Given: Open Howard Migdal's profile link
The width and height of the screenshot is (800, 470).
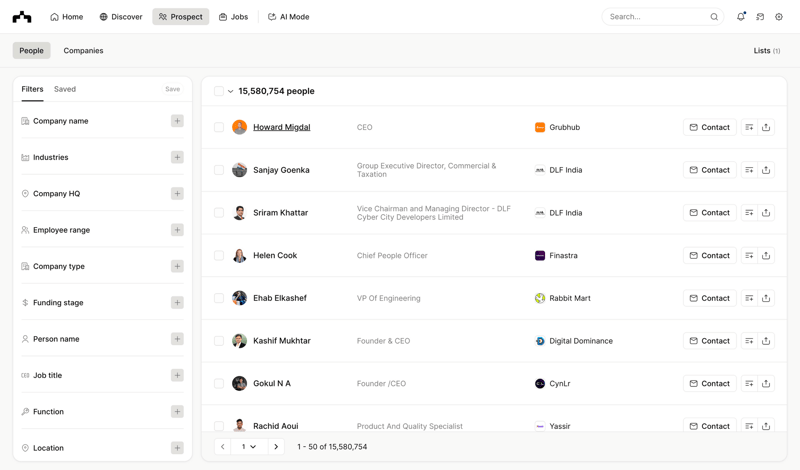Looking at the screenshot, I should [x=282, y=127].
